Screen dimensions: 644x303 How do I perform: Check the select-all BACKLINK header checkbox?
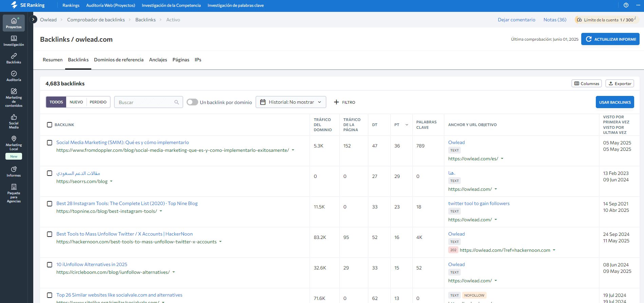[x=50, y=125]
